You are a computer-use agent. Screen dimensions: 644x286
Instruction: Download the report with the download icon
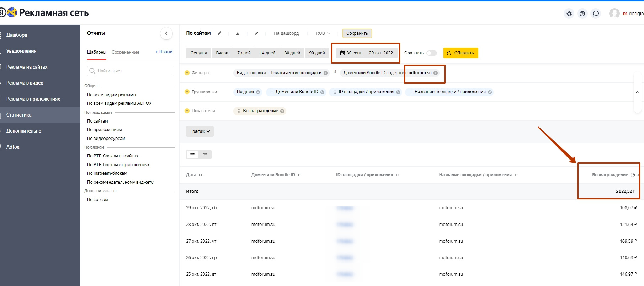(x=238, y=33)
